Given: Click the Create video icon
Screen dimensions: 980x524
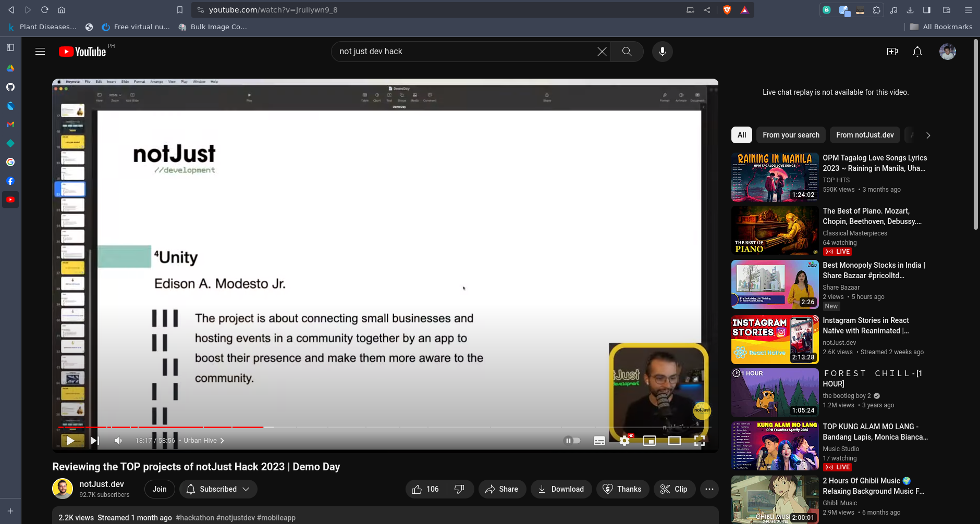Looking at the screenshot, I should point(892,52).
